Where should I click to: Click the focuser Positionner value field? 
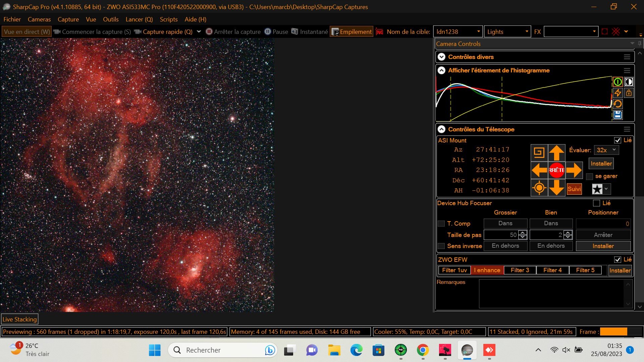[x=603, y=224]
